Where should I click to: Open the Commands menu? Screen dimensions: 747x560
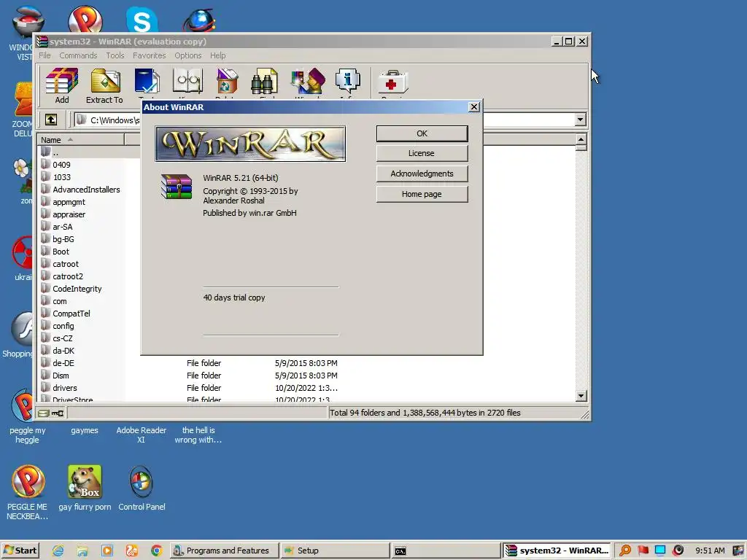78,55
